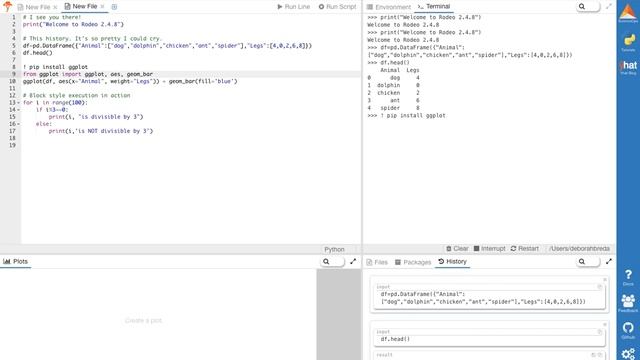Image resolution: width=640 pixels, height=360 pixels.
Task: Expand the Plots pane to full size
Action: click(x=353, y=261)
